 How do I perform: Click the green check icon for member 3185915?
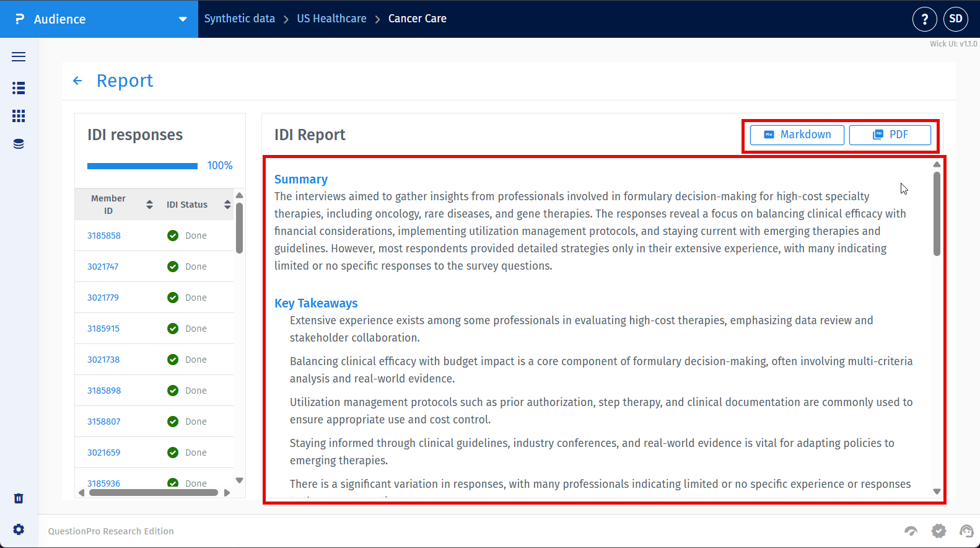[173, 329]
